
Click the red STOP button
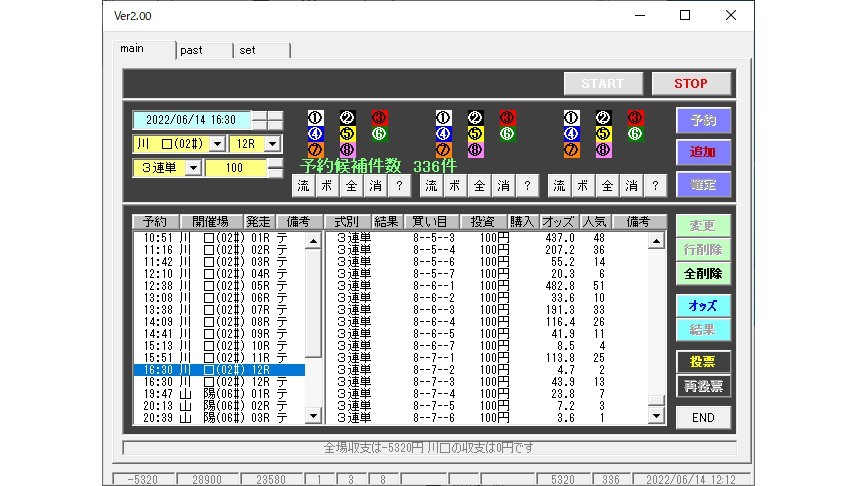coord(690,84)
